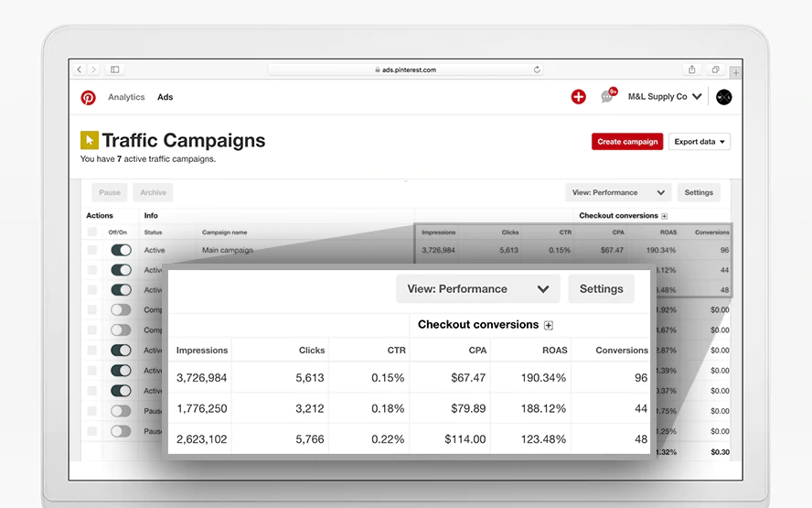This screenshot has height=508, width=812.
Task: Click the Create campaign button
Action: (x=627, y=142)
